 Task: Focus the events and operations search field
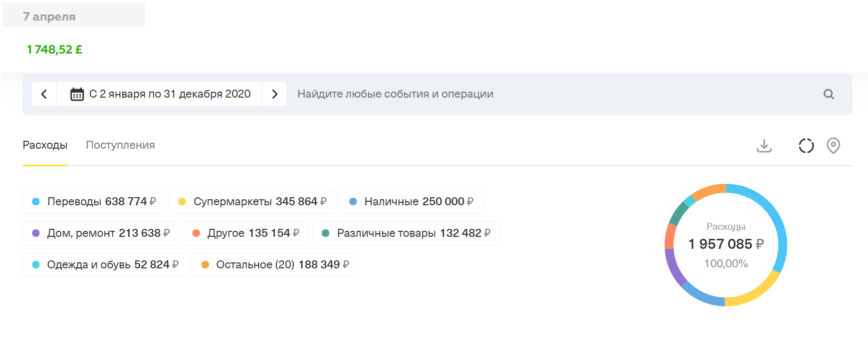click(x=546, y=94)
